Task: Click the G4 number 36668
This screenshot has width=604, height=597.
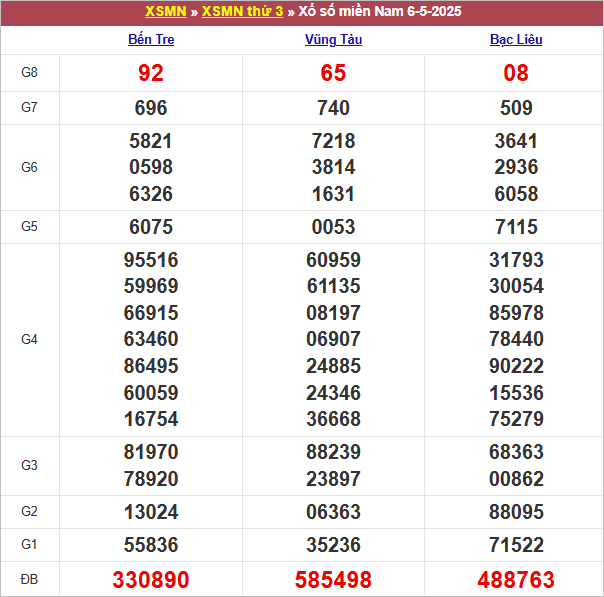Action: coord(334,419)
